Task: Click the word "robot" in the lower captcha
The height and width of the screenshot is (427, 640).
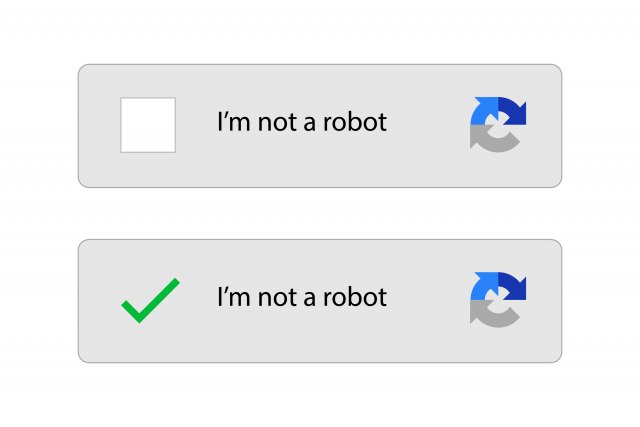Action: coord(355,297)
